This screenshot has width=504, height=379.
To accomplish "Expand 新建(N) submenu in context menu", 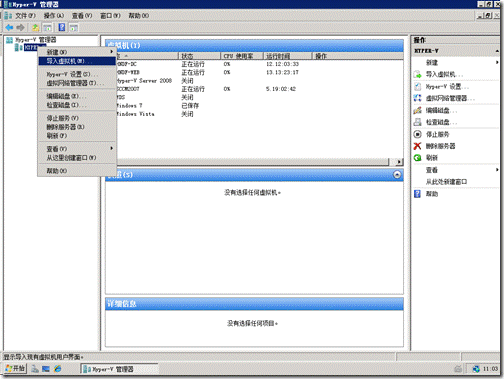I will (77, 52).
